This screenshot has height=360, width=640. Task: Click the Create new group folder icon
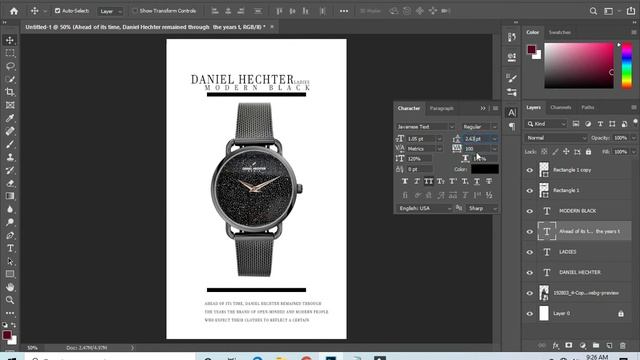[596, 345]
